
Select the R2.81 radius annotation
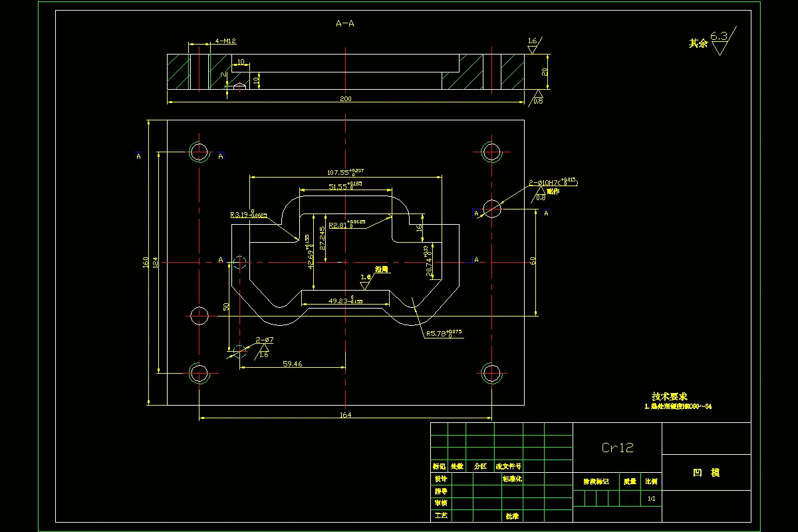point(346,225)
